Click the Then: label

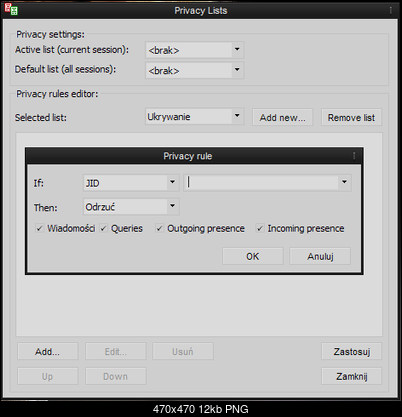point(46,207)
